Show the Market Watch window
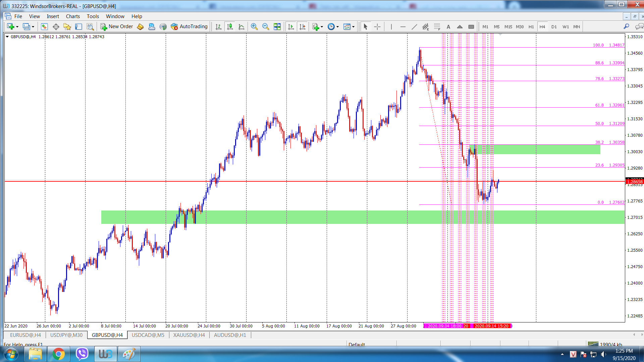The height and width of the screenshot is (362, 644). click(44, 26)
